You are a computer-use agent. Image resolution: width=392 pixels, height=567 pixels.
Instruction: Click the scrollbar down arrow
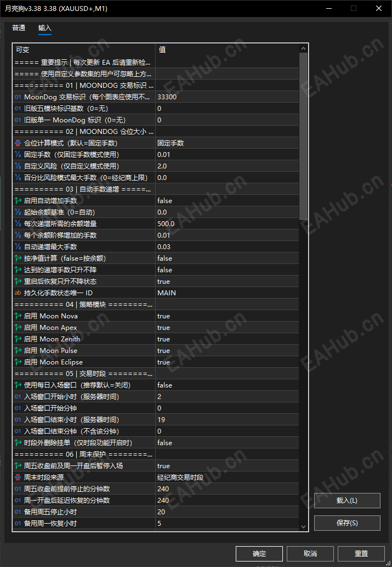[303, 527]
